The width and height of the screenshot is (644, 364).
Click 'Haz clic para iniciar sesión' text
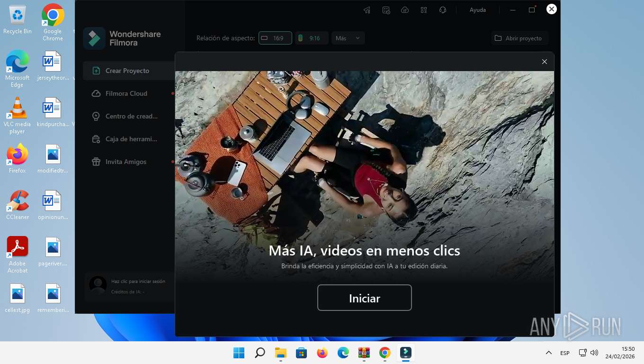pyautogui.click(x=138, y=281)
